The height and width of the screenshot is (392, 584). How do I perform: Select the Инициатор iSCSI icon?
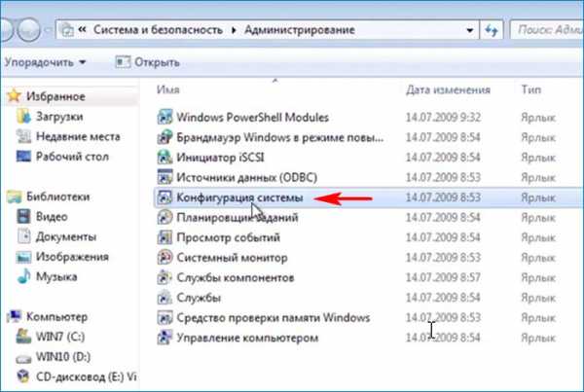point(164,158)
